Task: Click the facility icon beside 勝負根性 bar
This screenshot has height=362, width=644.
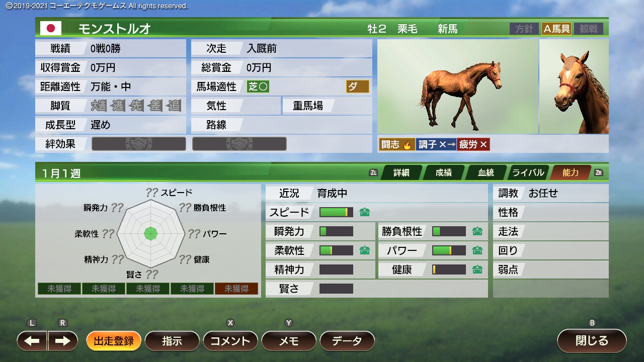Action: [477, 231]
